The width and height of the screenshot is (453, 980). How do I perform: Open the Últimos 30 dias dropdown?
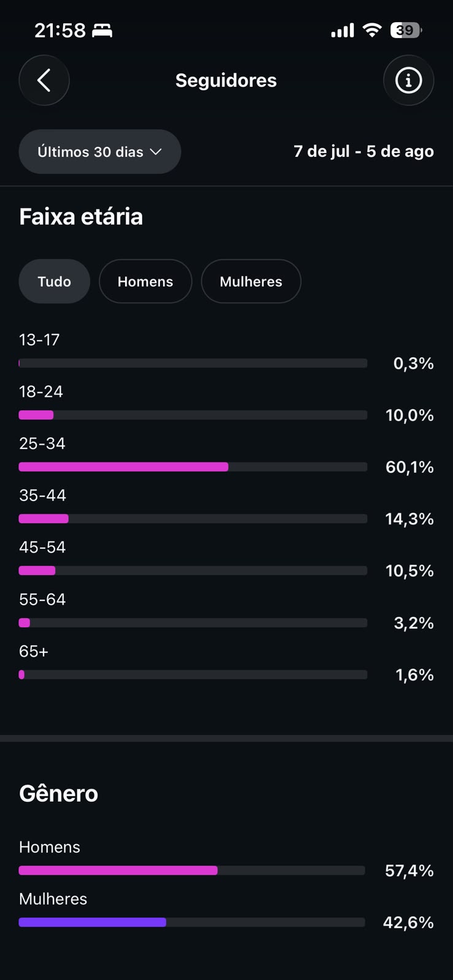click(x=100, y=151)
